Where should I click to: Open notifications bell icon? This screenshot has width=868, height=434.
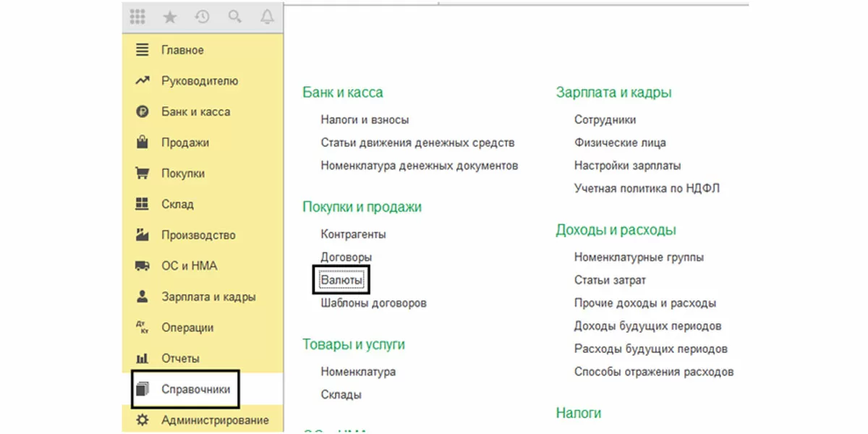(x=267, y=16)
